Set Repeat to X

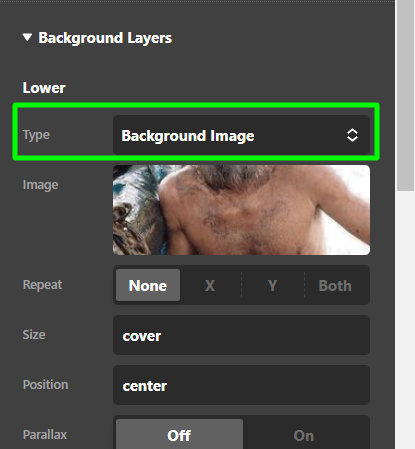(210, 285)
